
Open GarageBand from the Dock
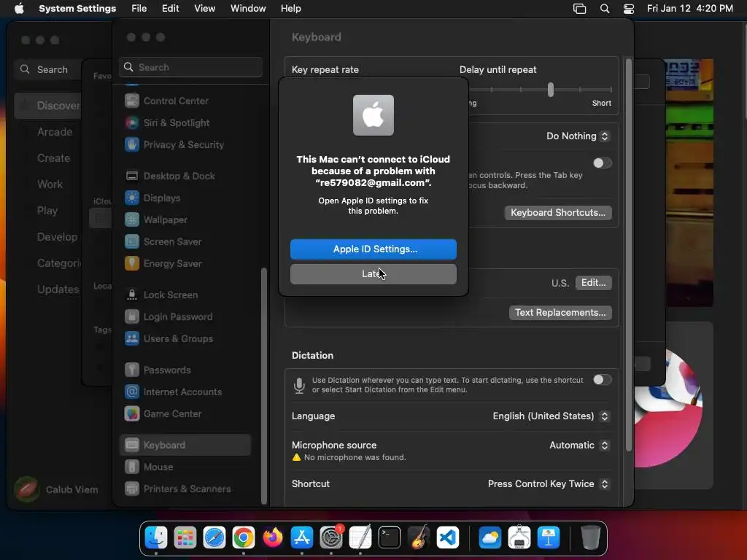[419, 538]
